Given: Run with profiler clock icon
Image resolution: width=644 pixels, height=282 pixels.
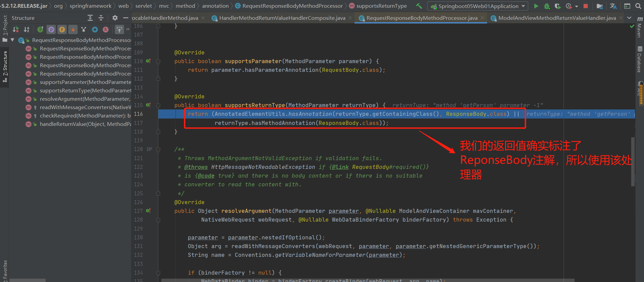Looking at the screenshot, I should tap(569, 6).
